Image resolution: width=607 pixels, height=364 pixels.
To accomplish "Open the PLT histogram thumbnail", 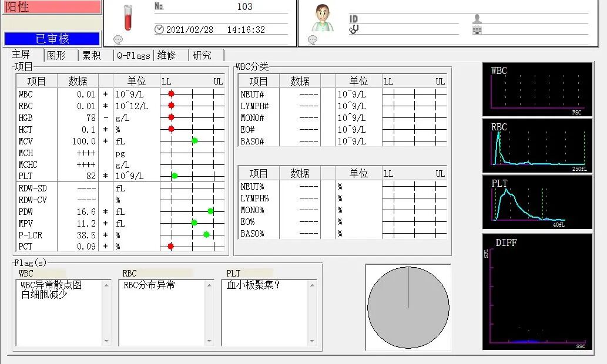I will tap(537, 202).
